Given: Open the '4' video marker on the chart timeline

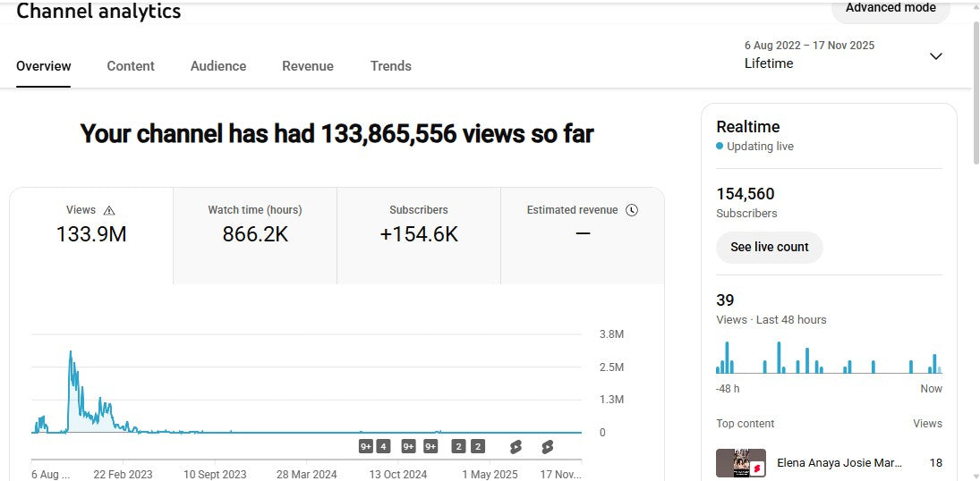Looking at the screenshot, I should click(383, 446).
